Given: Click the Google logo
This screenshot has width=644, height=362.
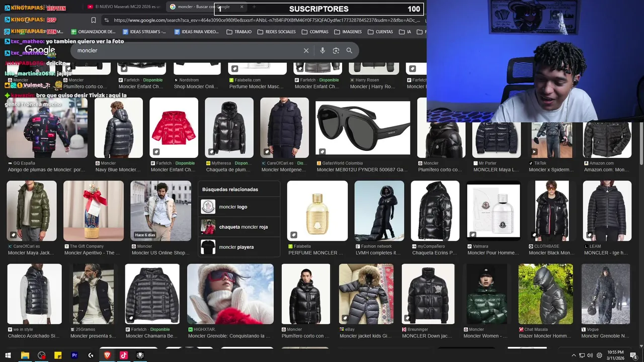Looking at the screenshot, I should (40, 50).
